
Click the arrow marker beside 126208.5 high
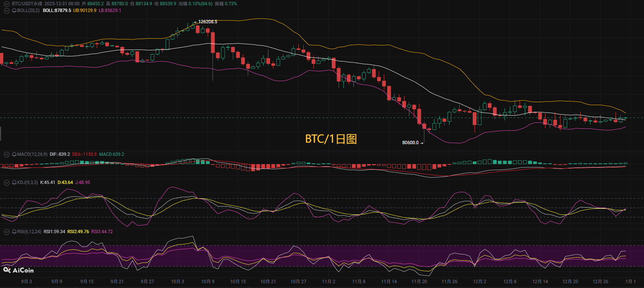coord(195,22)
